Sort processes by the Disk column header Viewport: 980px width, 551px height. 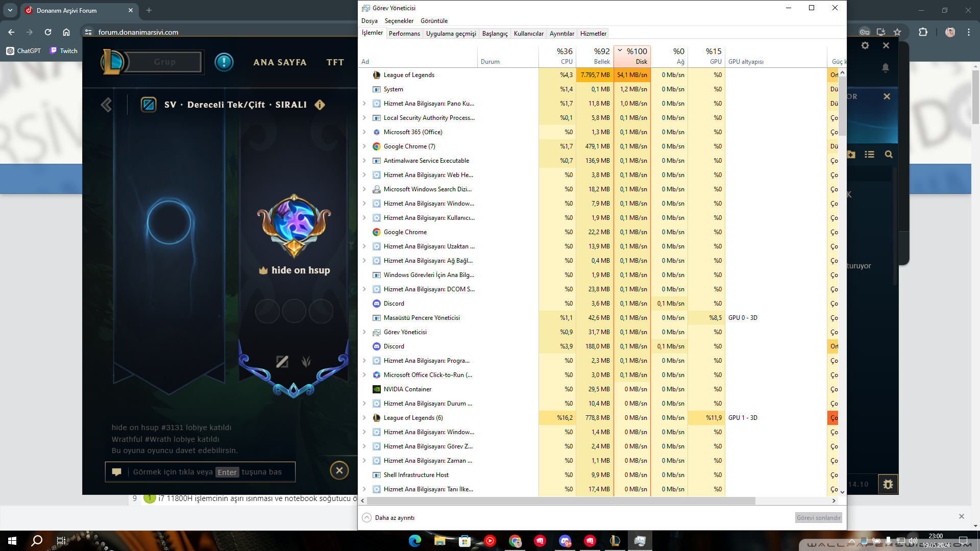point(632,56)
